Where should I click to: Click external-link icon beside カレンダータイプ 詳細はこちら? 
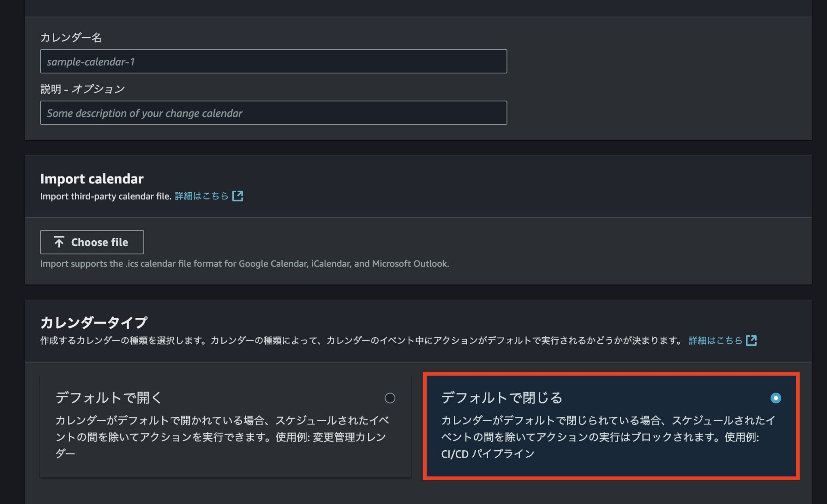click(752, 340)
